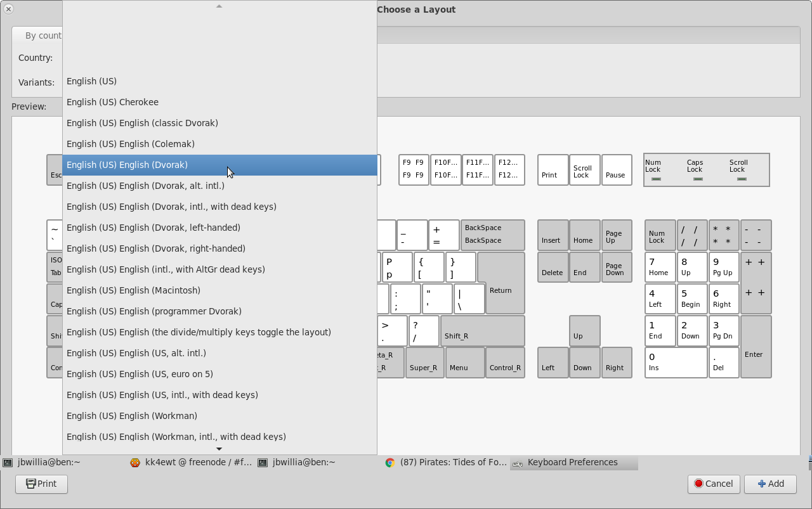Open kk4ewt @ freenode chat window from taskbar
Screen dimensions: 812x509
pyautogui.click(x=191, y=463)
